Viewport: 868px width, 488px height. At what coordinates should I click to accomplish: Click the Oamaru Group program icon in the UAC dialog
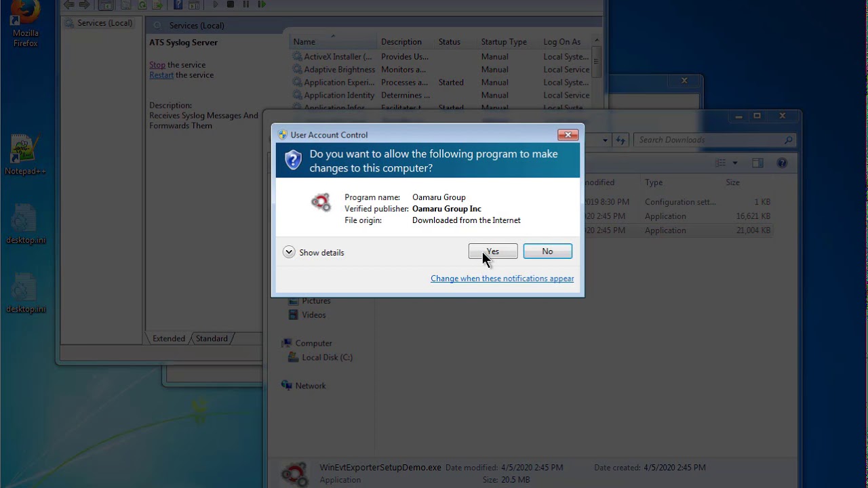pos(321,202)
